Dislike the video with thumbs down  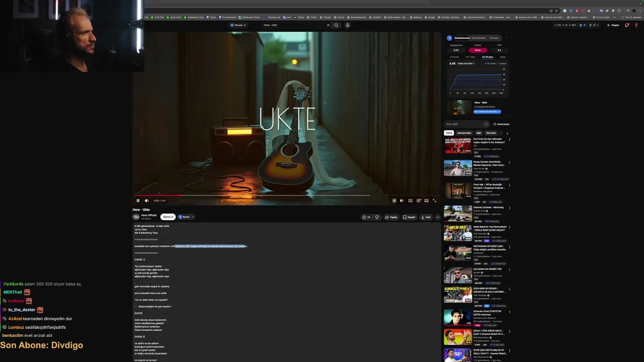point(377,217)
